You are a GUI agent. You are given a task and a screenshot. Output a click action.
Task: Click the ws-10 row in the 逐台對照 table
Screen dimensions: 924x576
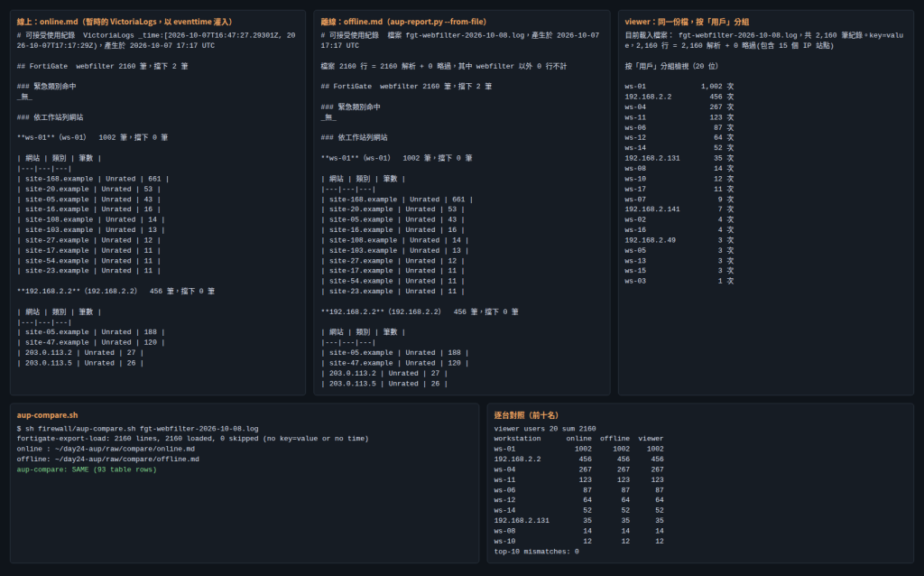578,541
